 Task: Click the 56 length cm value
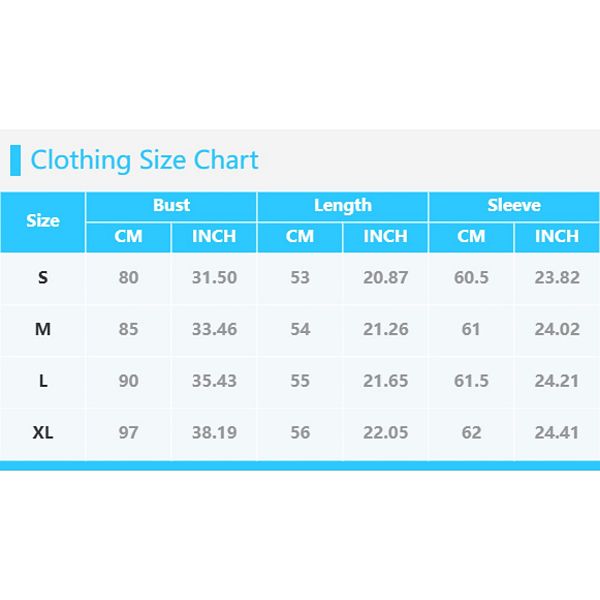[x=300, y=433]
